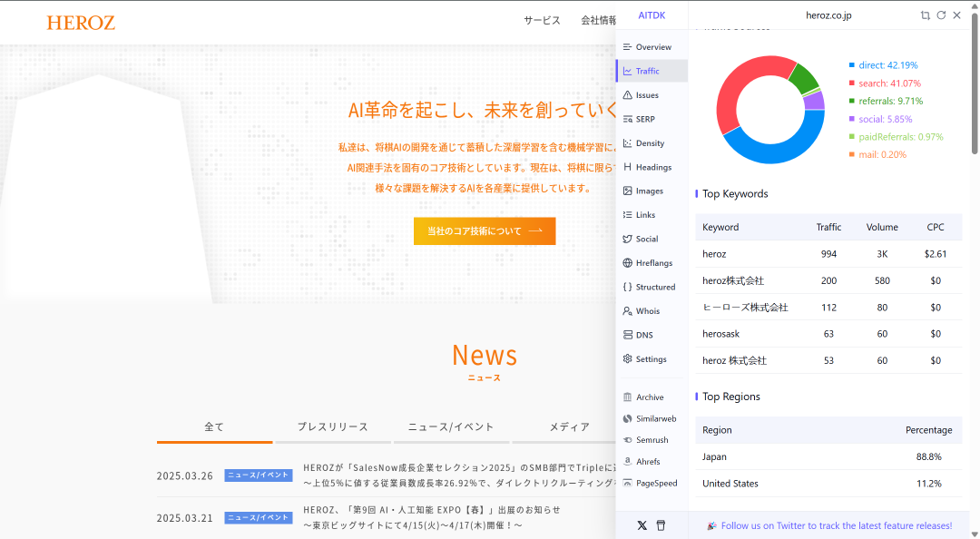980x539 pixels.
Task: Click the refresh icon in panel header
Action: pyautogui.click(x=941, y=15)
